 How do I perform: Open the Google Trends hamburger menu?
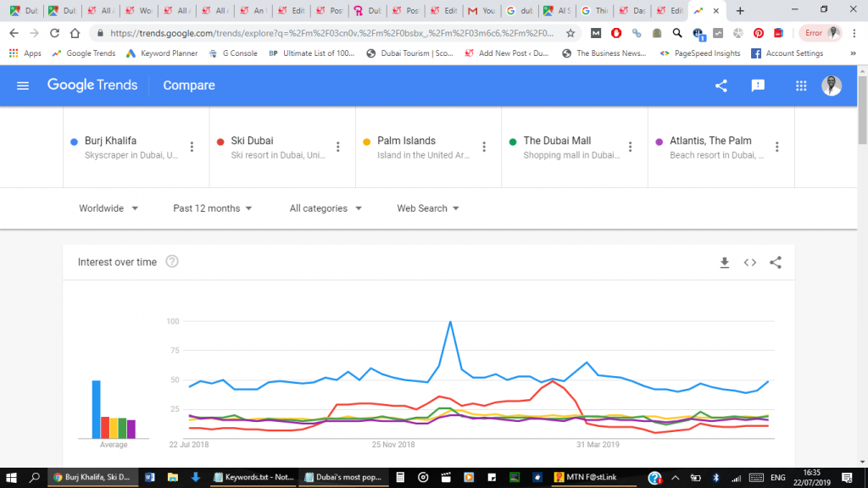coord(23,86)
